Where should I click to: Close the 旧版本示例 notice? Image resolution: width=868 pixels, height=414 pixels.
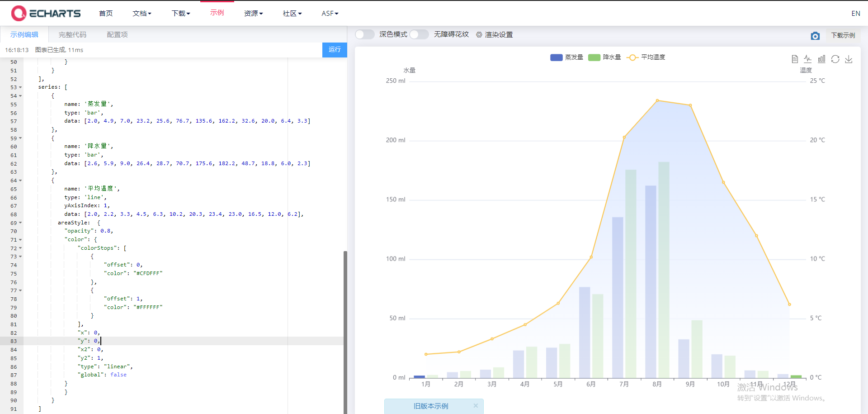coord(476,406)
